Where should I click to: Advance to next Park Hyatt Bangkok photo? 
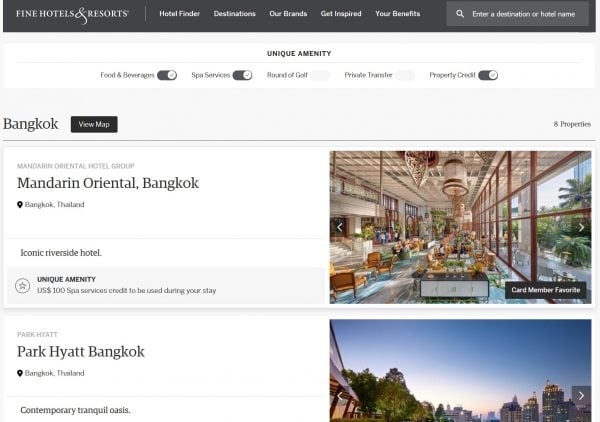[x=582, y=395]
